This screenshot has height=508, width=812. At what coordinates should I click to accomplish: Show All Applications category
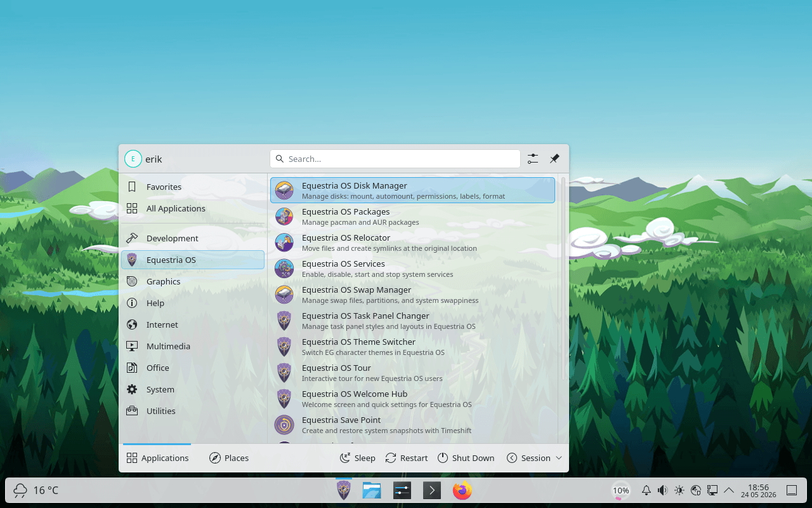coord(193,208)
